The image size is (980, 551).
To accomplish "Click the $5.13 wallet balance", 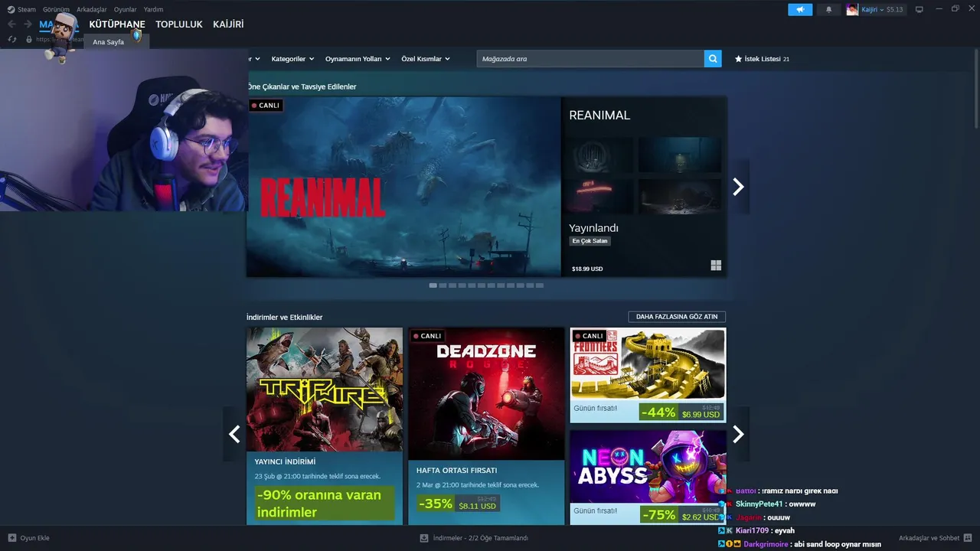I will (x=895, y=9).
